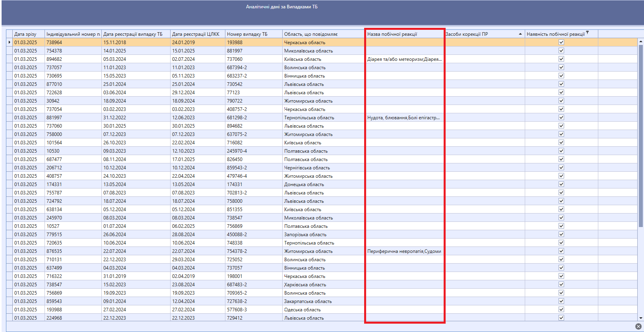Toggle checkbox in row with individual number 730695
Viewport: 644px width, 332px height.
pos(561,76)
